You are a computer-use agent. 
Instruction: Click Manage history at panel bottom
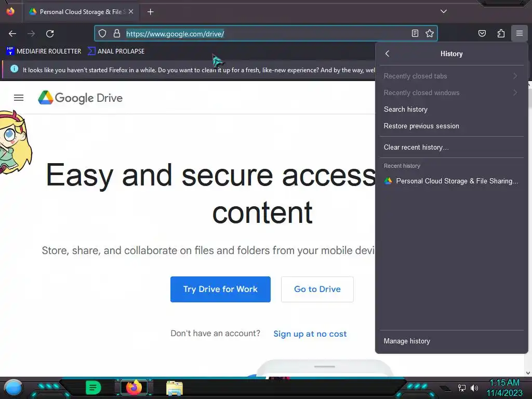(451, 341)
